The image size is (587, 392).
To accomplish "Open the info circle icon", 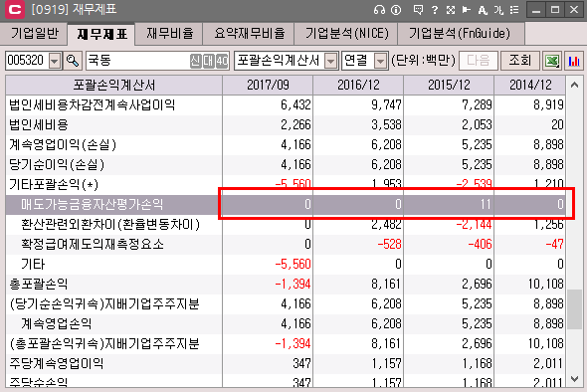I will (x=396, y=9).
